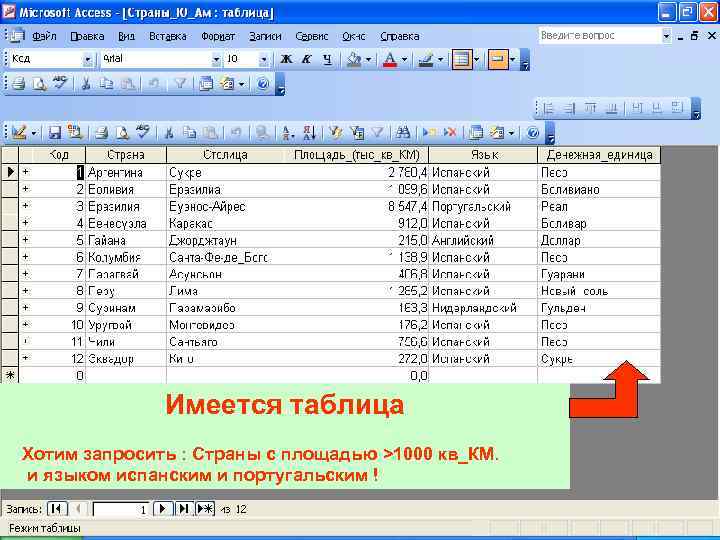Open the Формат menu
Viewport: 720px width, 540px height.
coord(218,36)
